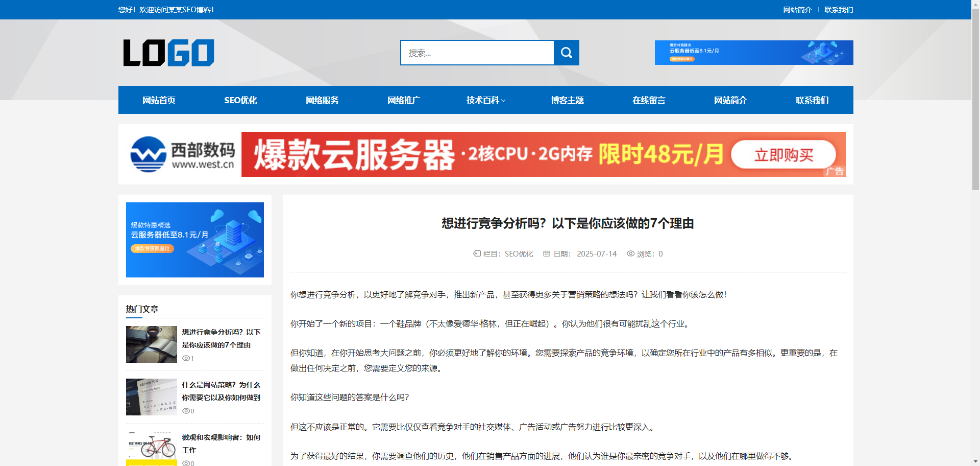Image resolution: width=980 pixels, height=466 pixels.
Task: Click the LOGO image in header
Action: 169,53
